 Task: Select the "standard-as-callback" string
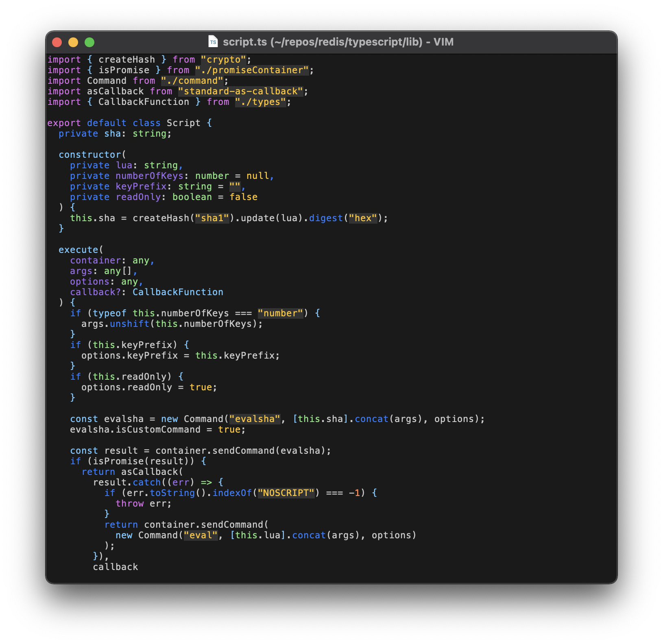click(240, 91)
